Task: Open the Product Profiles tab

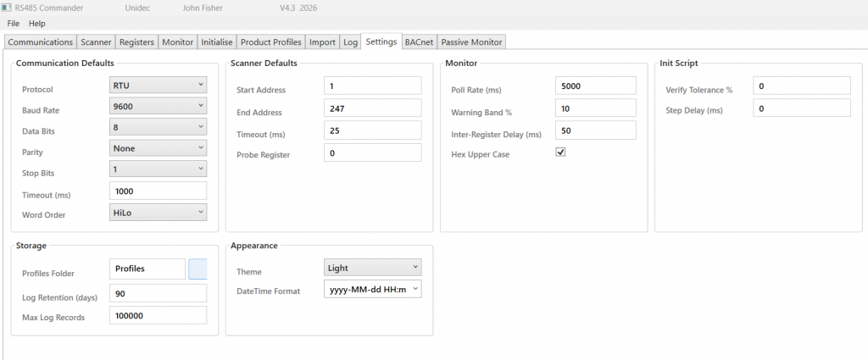Action: tap(270, 42)
